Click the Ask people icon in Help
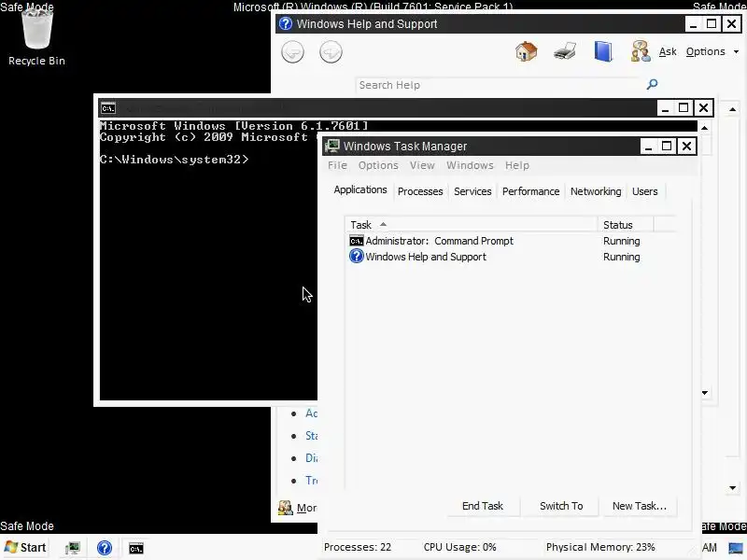This screenshot has width=747, height=560. (641, 51)
